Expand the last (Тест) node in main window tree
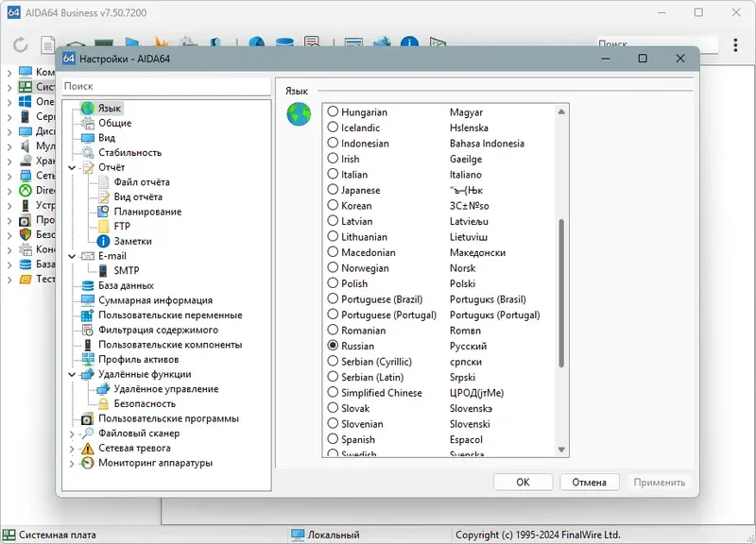Screen dimensions: 756x544 (x=9, y=280)
